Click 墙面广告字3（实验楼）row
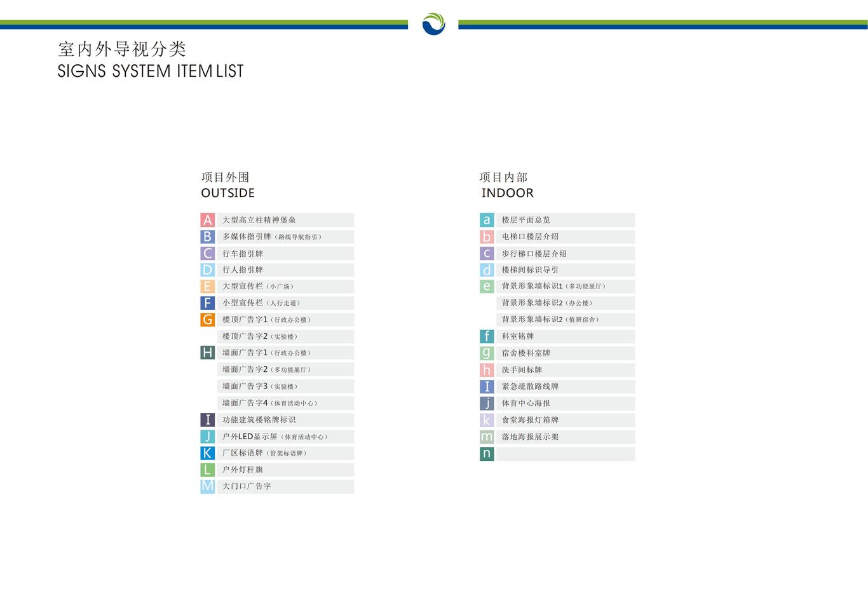Image resolution: width=868 pixels, height=614 pixels. 285,386
